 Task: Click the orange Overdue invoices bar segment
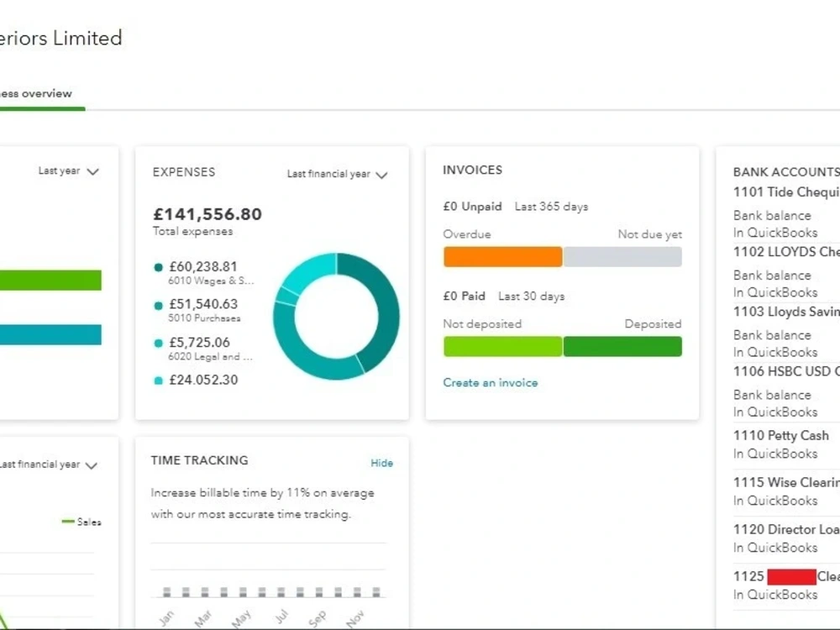click(502, 257)
